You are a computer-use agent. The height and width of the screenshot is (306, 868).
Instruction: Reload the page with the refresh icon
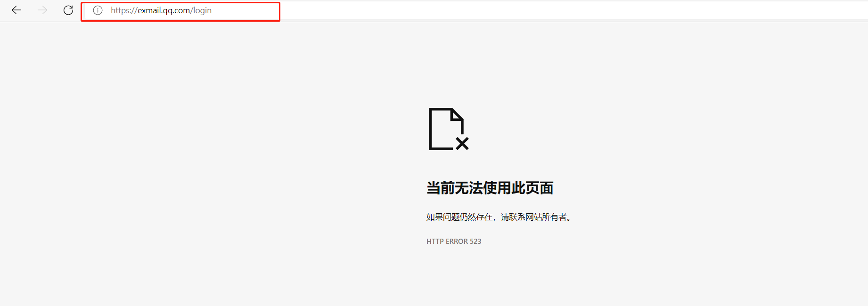[68, 10]
